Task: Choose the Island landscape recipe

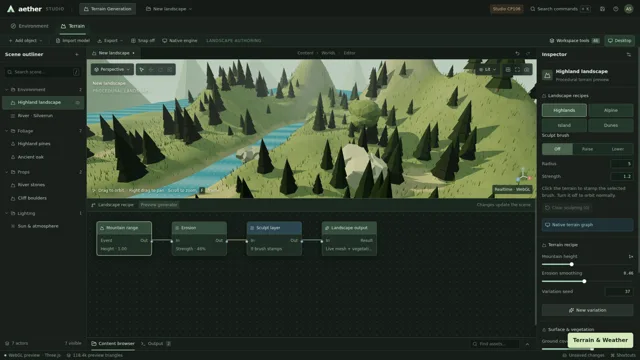Action: click(x=564, y=125)
